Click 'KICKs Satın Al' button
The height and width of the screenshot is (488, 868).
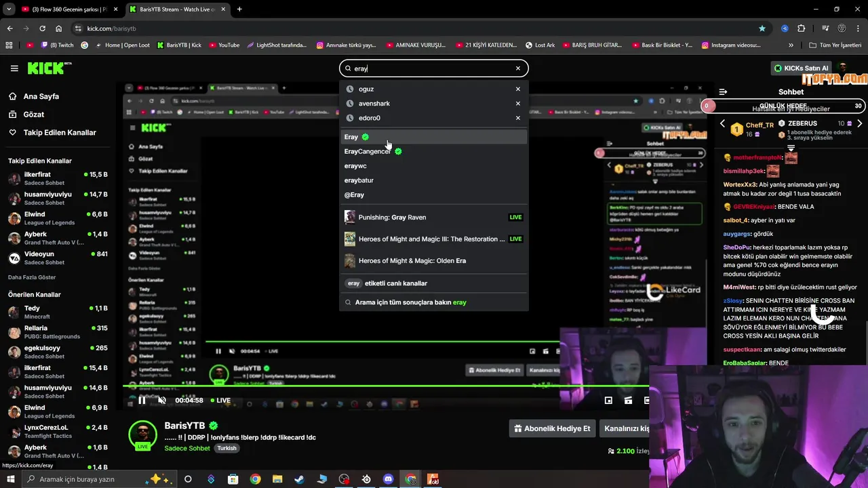click(802, 68)
